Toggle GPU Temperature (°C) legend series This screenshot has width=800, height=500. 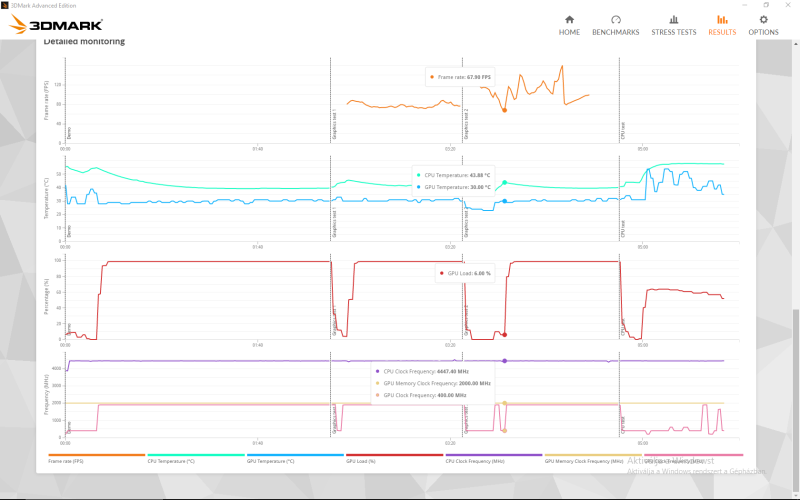click(295, 458)
